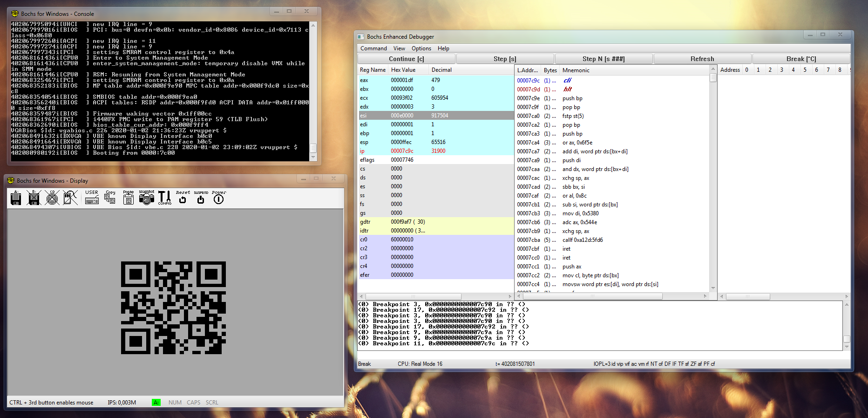Select the ip register row

[435, 151]
